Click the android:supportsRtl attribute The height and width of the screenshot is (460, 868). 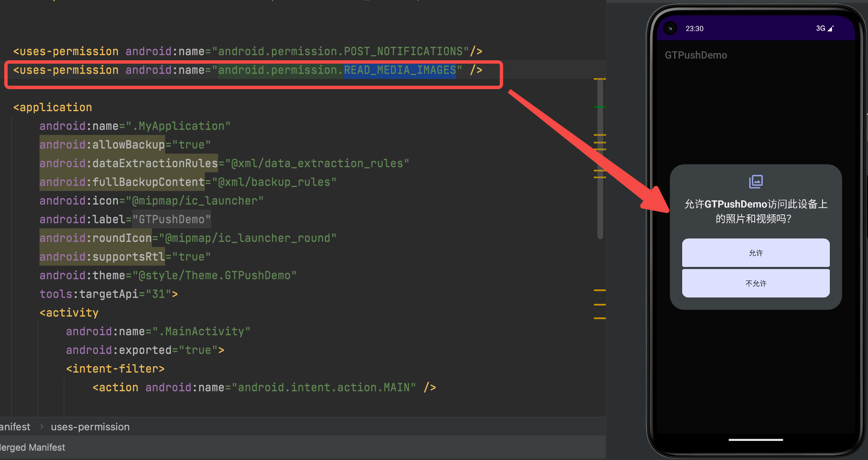[102, 257]
